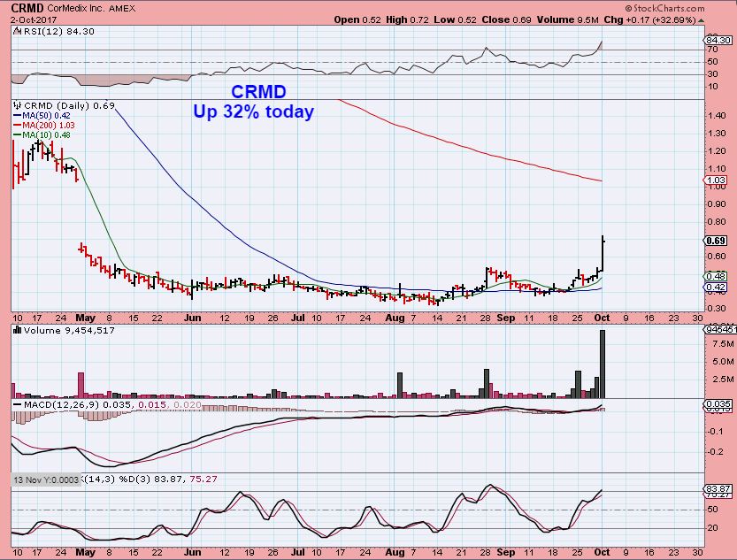The width and height of the screenshot is (737, 560).
Task: Click the blue MA(50) legend line marker
Action: tap(18, 116)
